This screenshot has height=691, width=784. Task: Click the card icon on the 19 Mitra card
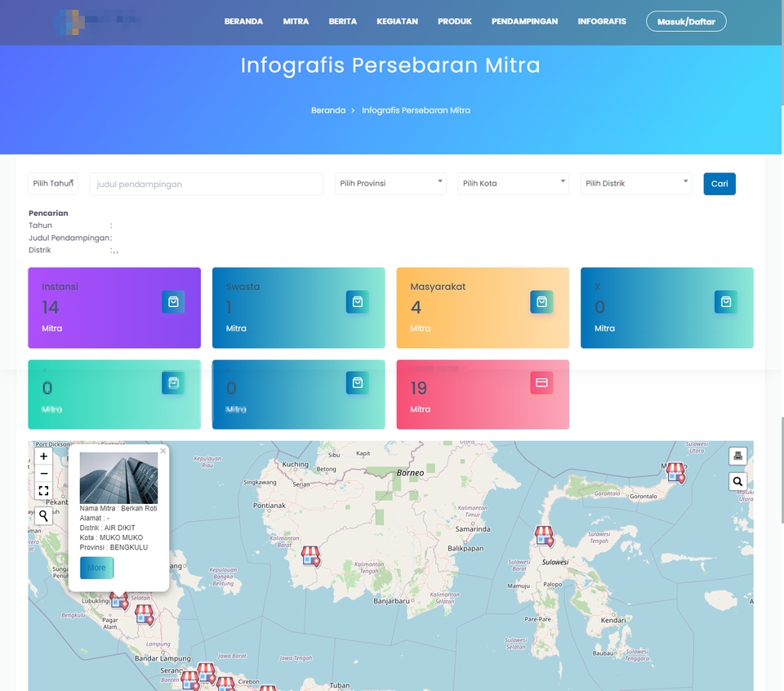[541, 383]
